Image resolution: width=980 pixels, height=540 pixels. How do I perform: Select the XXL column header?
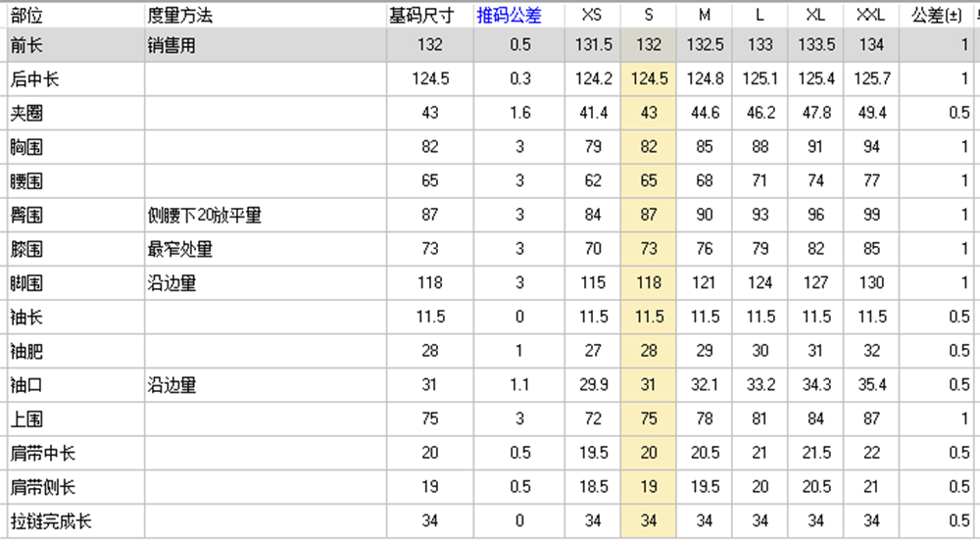[x=871, y=16]
